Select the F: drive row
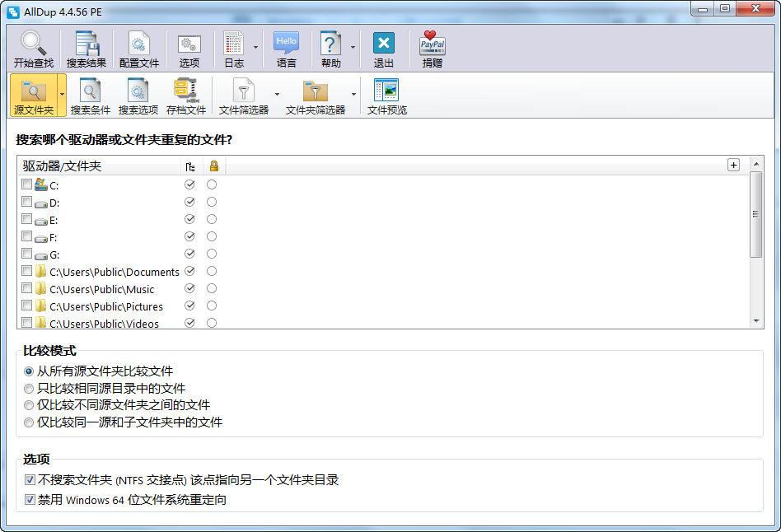781x532 pixels. (383, 236)
